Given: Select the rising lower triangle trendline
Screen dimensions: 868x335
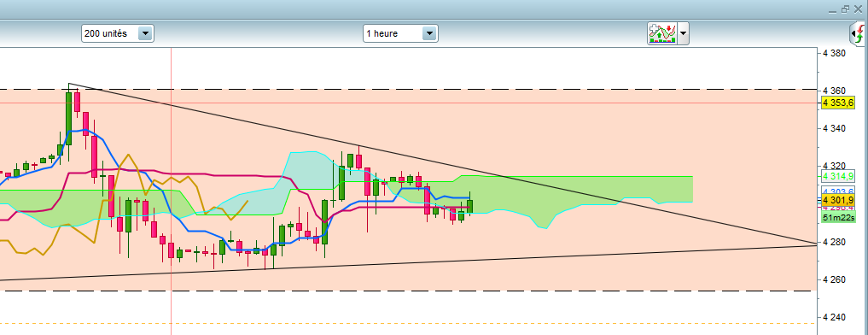Looking at the screenshot, I should [409, 262].
